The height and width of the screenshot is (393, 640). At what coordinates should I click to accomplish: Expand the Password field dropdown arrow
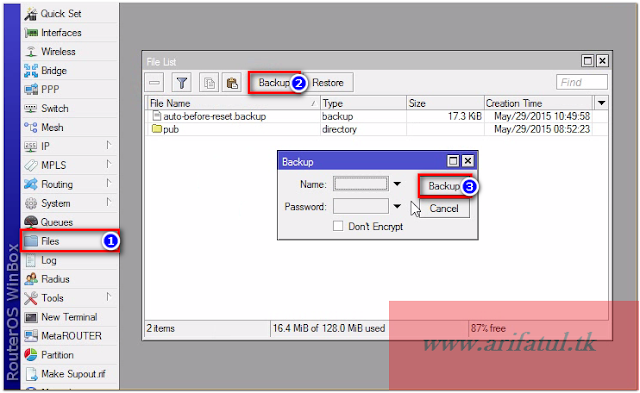397,206
